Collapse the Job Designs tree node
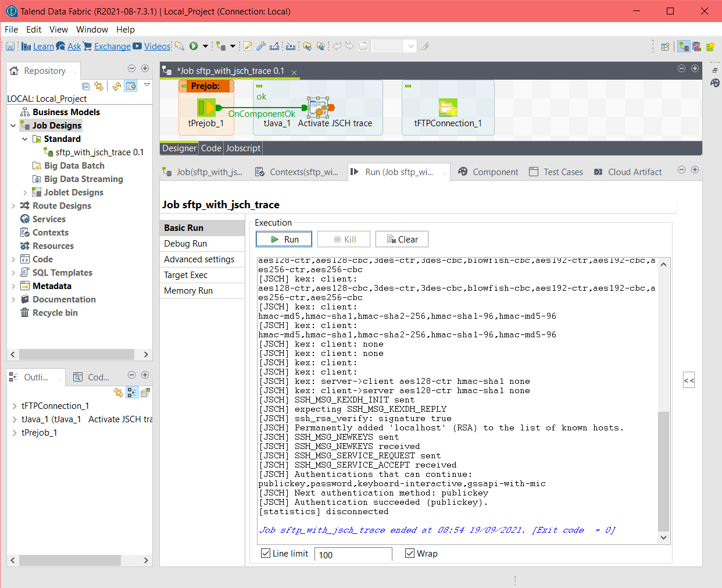The width and height of the screenshot is (722, 588). pyautogui.click(x=13, y=125)
